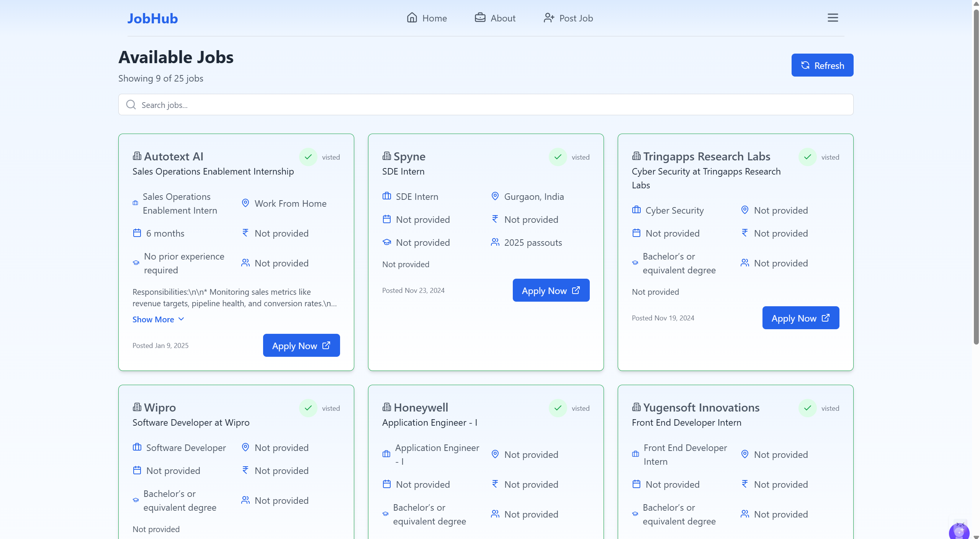The width and height of the screenshot is (980, 539).
Task: Apply Now for Autotext AI internship
Action: pyautogui.click(x=301, y=345)
